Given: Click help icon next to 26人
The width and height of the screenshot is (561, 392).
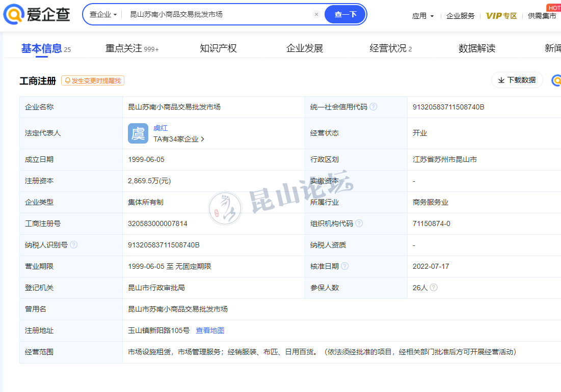Looking at the screenshot, I should pyautogui.click(x=434, y=288).
